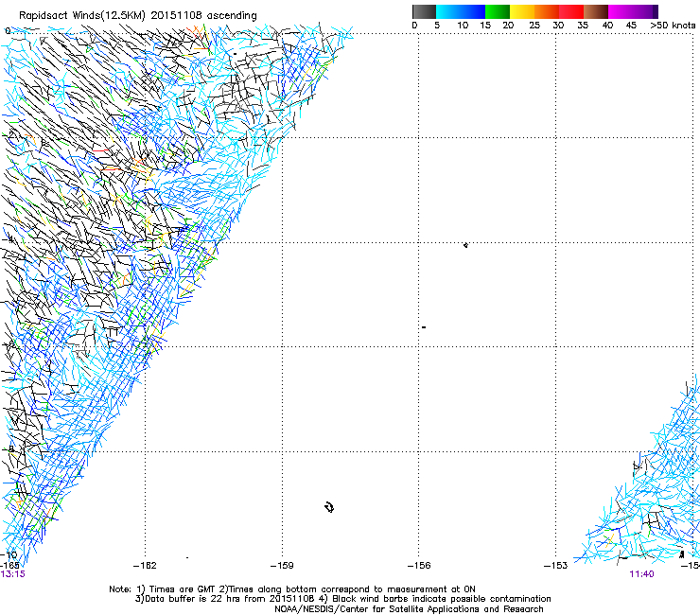The width and height of the screenshot is (700, 615).
Task: Click the 'NOAA/NESDIS/Center for Satellite Applications and Research' credit
Action: click(x=409, y=609)
